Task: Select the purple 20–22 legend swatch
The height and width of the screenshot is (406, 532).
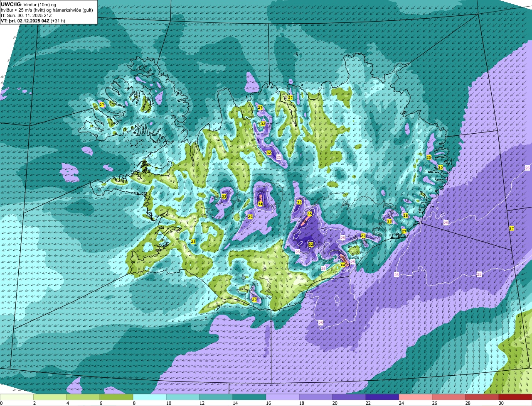Action: coord(349,397)
